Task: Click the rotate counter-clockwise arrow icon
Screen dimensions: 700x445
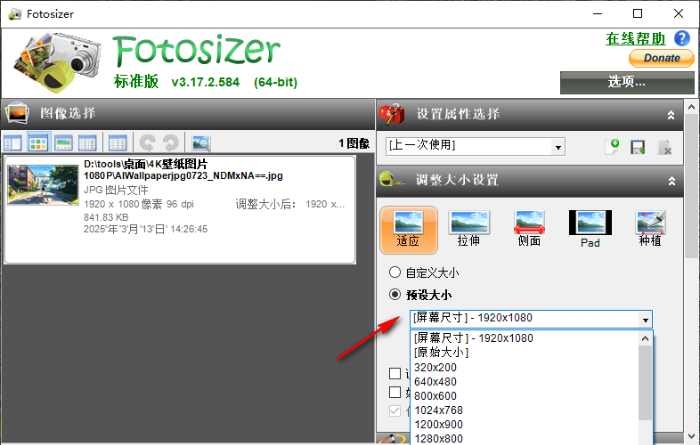Action: pyautogui.click(x=148, y=143)
